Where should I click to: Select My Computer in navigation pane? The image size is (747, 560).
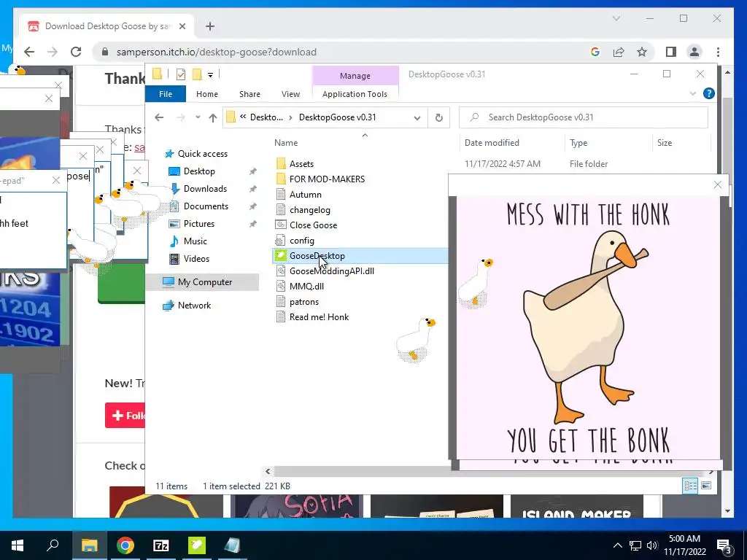[205, 282]
